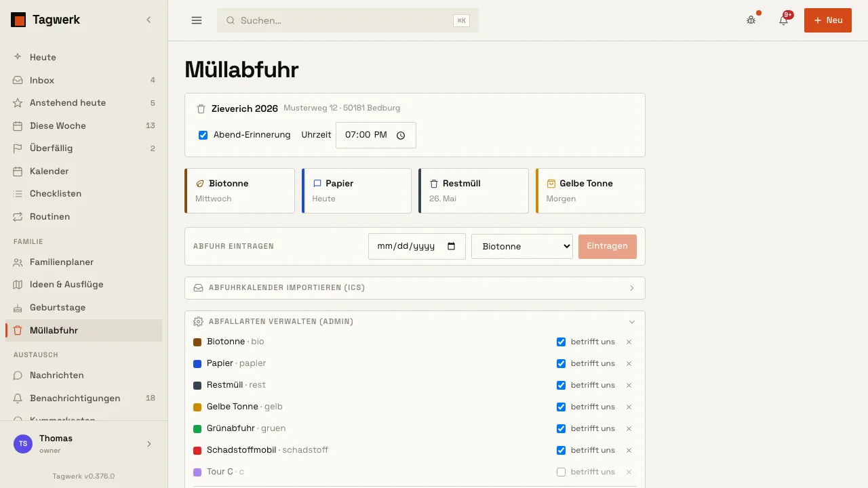This screenshot has height=488, width=868.
Task: Open the hamburger menu icon
Action: 197,20
